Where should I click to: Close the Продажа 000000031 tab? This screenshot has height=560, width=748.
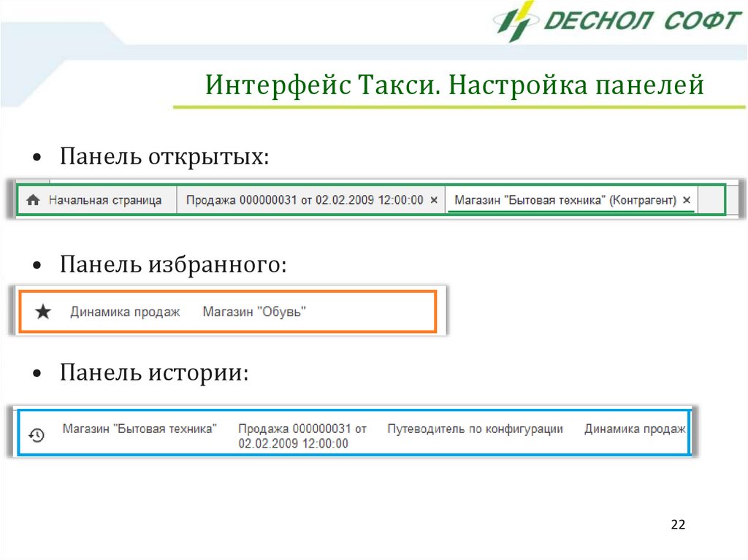pyautogui.click(x=434, y=200)
